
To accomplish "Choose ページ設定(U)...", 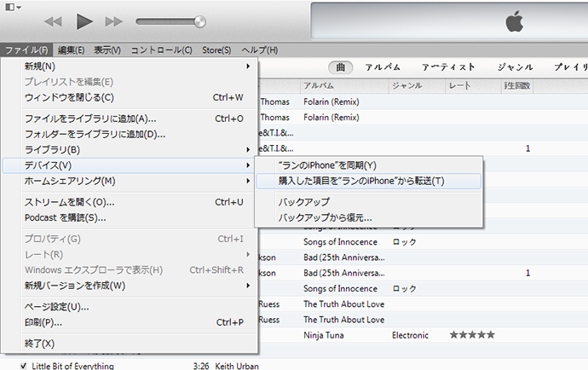I will pos(130,307).
